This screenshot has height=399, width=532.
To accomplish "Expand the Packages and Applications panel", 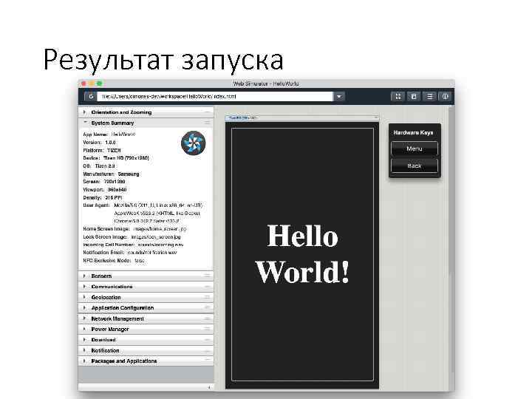I will point(146,361).
